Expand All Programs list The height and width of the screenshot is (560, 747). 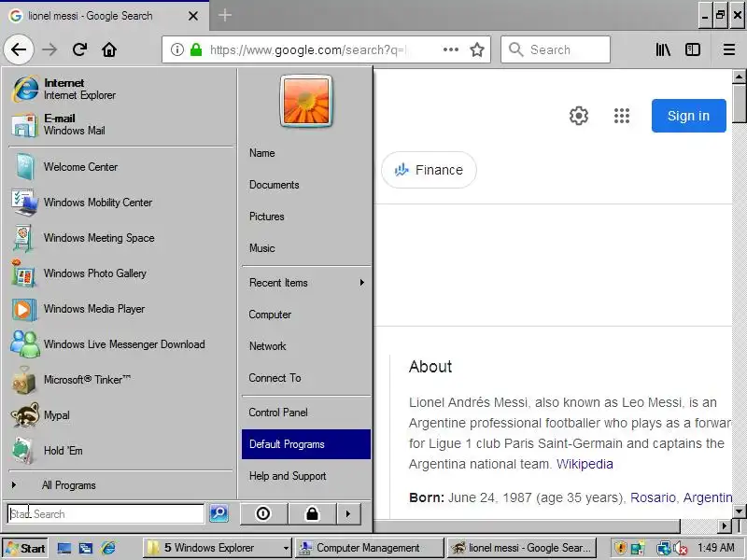point(121,485)
